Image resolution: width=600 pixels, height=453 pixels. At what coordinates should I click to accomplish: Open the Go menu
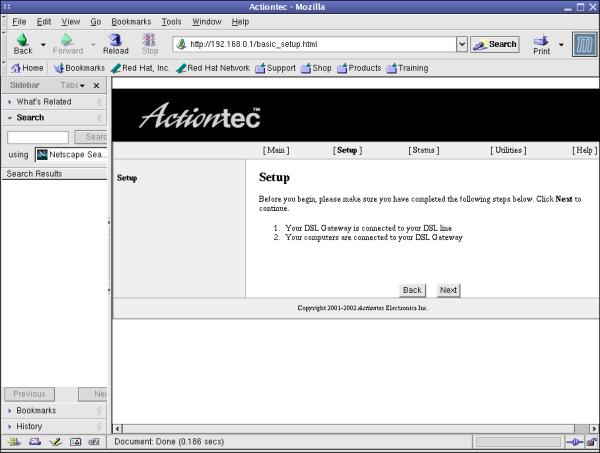(96, 22)
